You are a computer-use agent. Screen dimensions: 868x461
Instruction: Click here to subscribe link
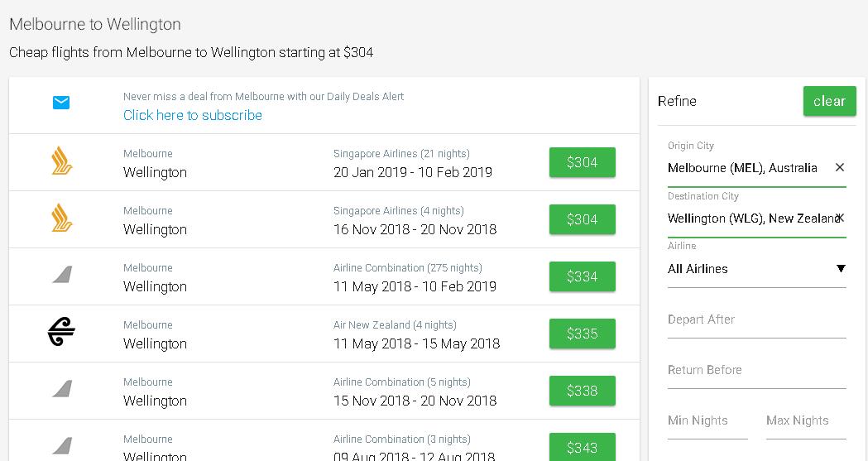pyautogui.click(x=193, y=115)
